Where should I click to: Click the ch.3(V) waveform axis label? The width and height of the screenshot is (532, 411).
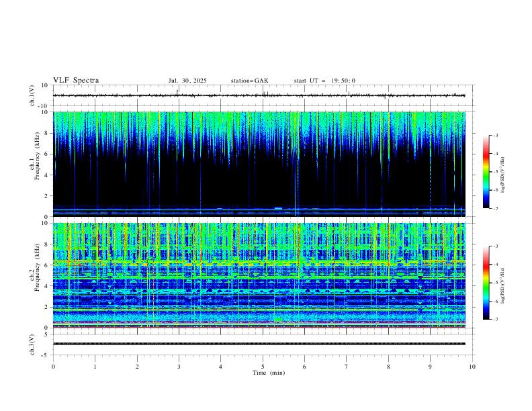point(32,345)
